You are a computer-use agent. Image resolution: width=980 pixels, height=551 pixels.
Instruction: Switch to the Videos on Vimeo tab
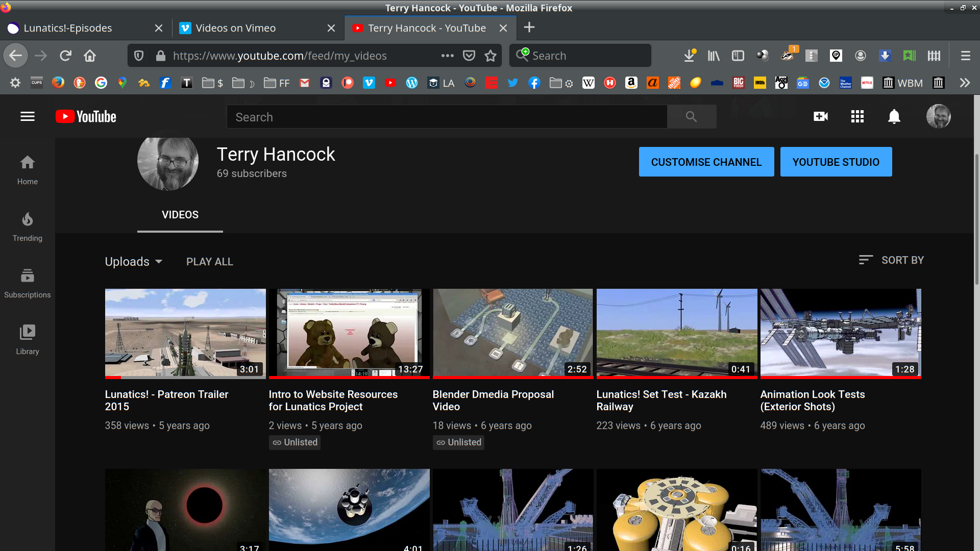point(236,28)
